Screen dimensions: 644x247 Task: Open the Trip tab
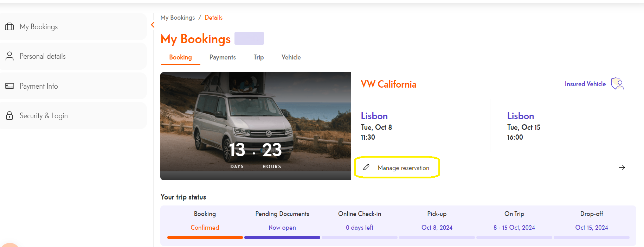[x=259, y=57]
